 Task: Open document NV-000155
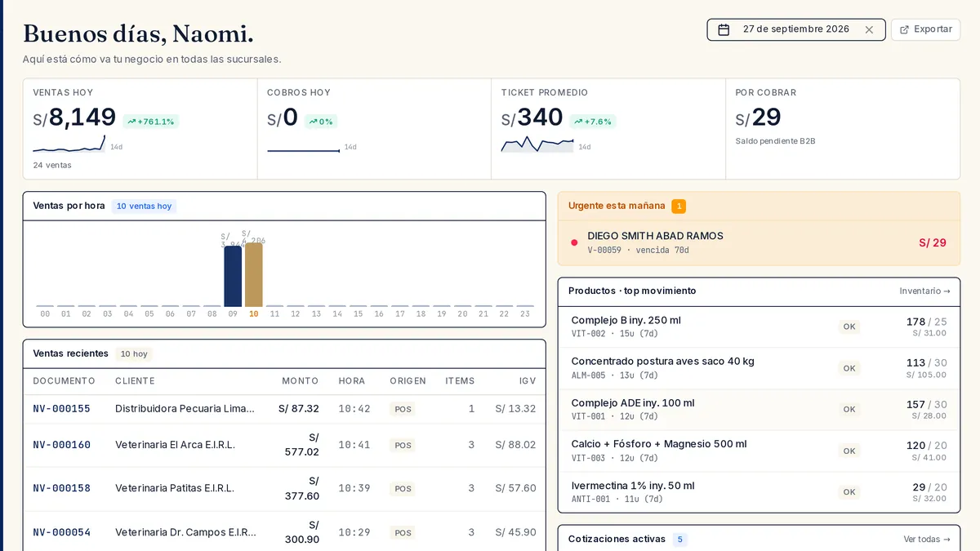pyautogui.click(x=61, y=409)
